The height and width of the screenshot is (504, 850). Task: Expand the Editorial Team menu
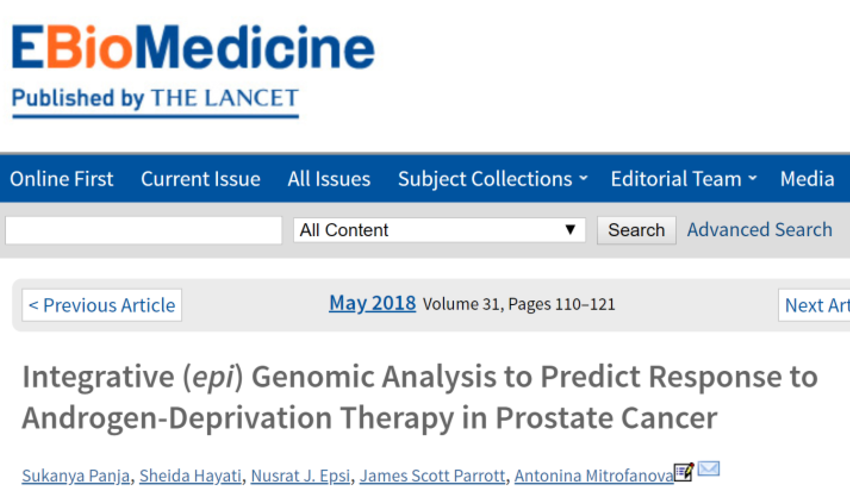pos(684,179)
